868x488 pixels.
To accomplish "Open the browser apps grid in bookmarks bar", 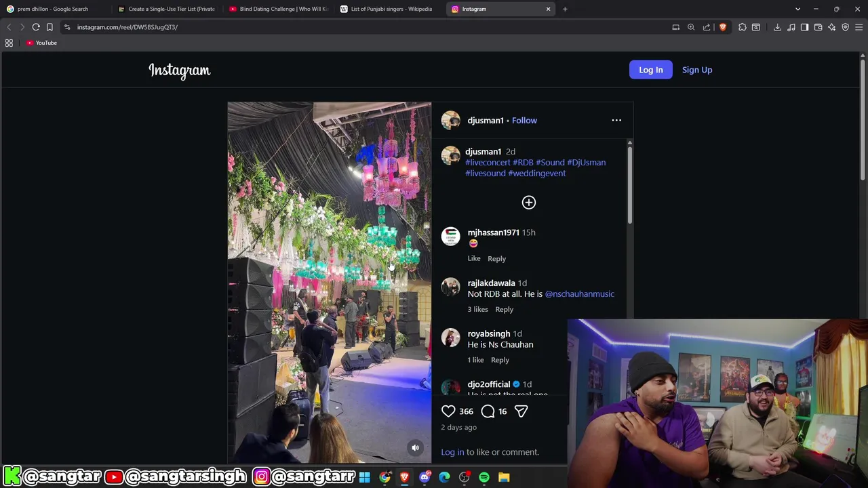I will (9, 43).
